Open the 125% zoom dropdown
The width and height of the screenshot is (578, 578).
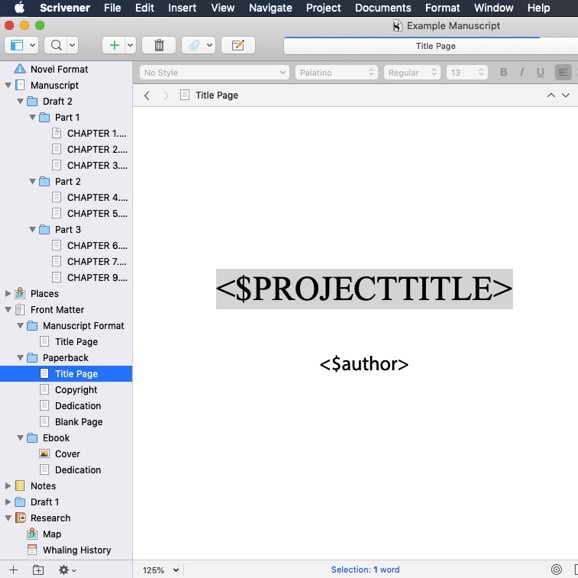161,570
